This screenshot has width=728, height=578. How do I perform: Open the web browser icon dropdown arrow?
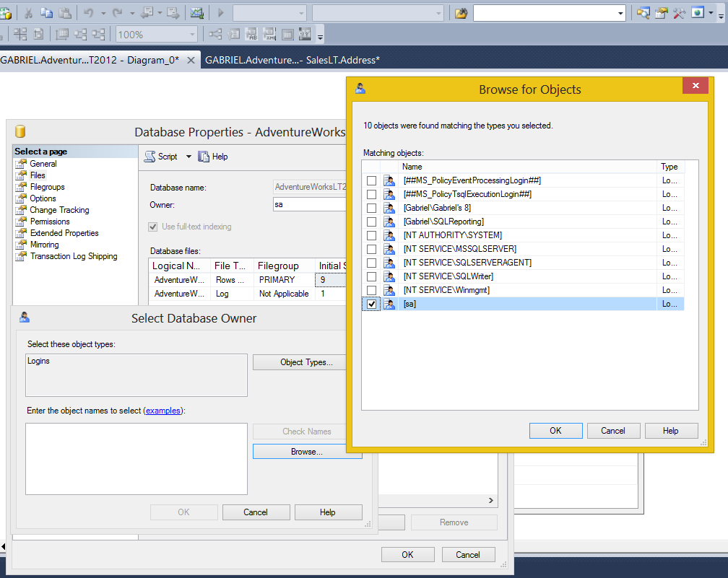coord(711,13)
